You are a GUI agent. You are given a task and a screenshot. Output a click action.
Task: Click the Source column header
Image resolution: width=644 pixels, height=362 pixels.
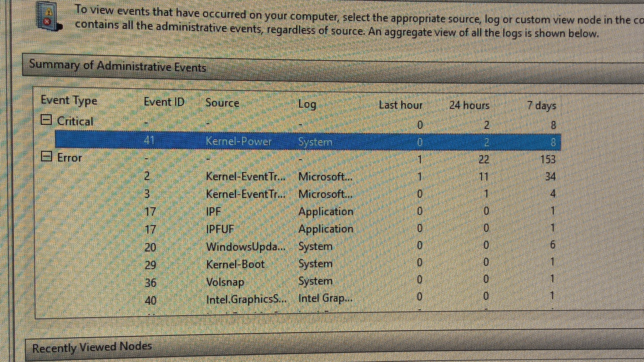(x=222, y=103)
